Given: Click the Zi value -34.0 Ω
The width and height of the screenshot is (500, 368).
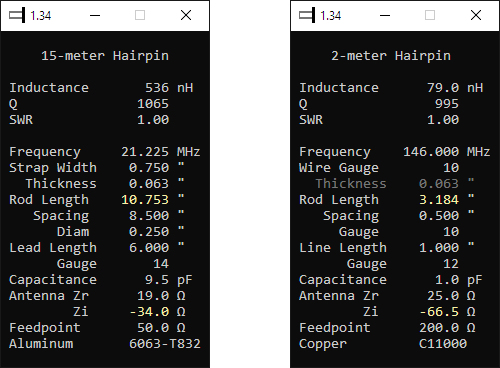Looking at the screenshot, I should 157,312.
